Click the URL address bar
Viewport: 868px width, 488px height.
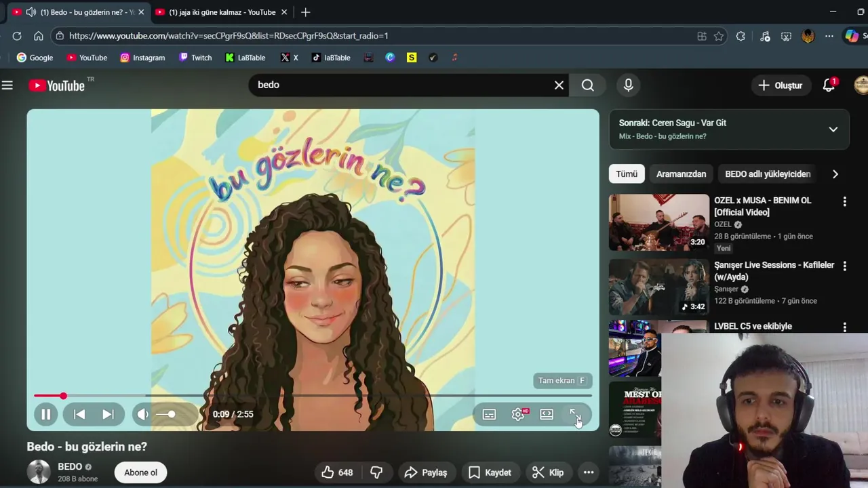380,36
